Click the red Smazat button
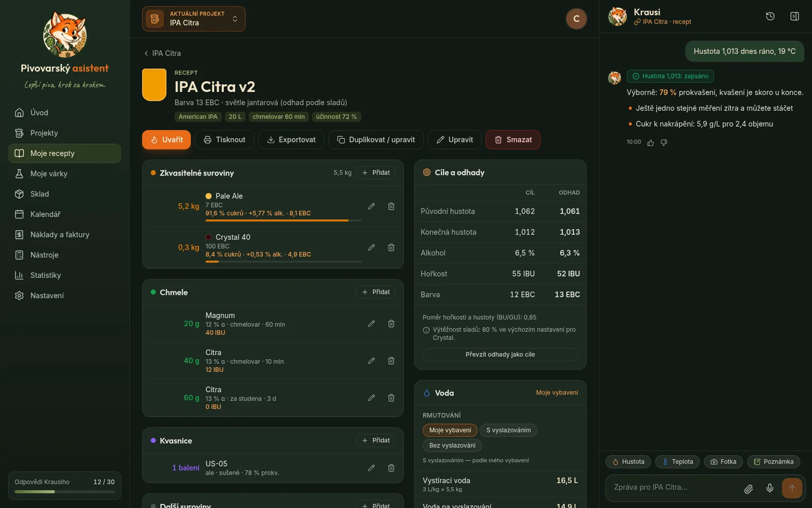Viewport: 812px width, 508px height. [513, 140]
